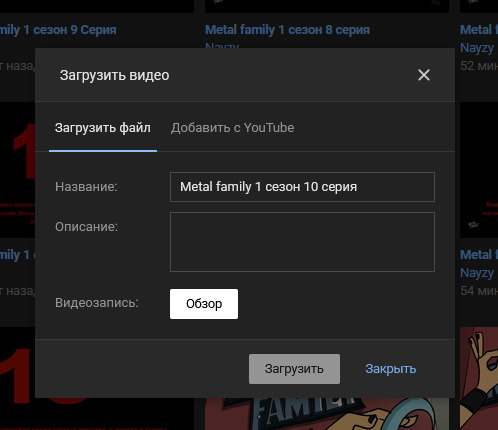Screen dimensions: 498x430
Task: Click the Загрузить видео dialog title
Action: pos(115,75)
